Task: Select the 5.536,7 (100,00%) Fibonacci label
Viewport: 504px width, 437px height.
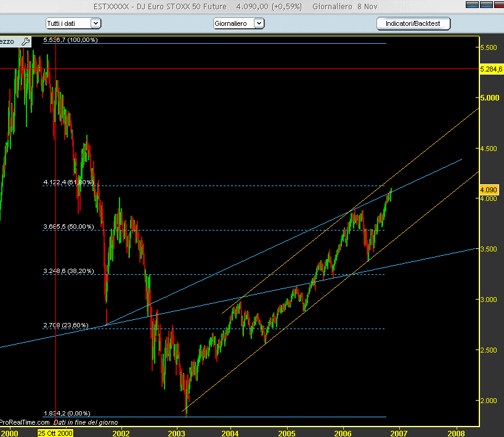Action: 70,40
